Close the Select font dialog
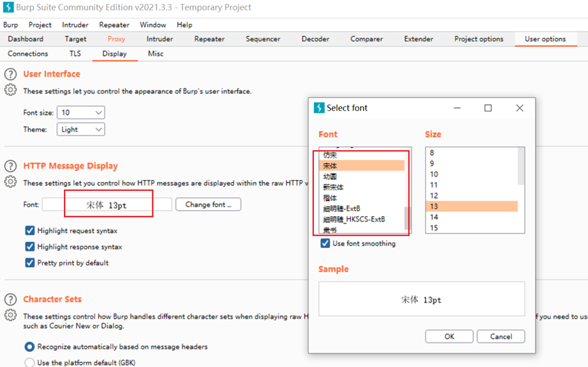The height and width of the screenshot is (367, 588). pyautogui.click(x=519, y=108)
